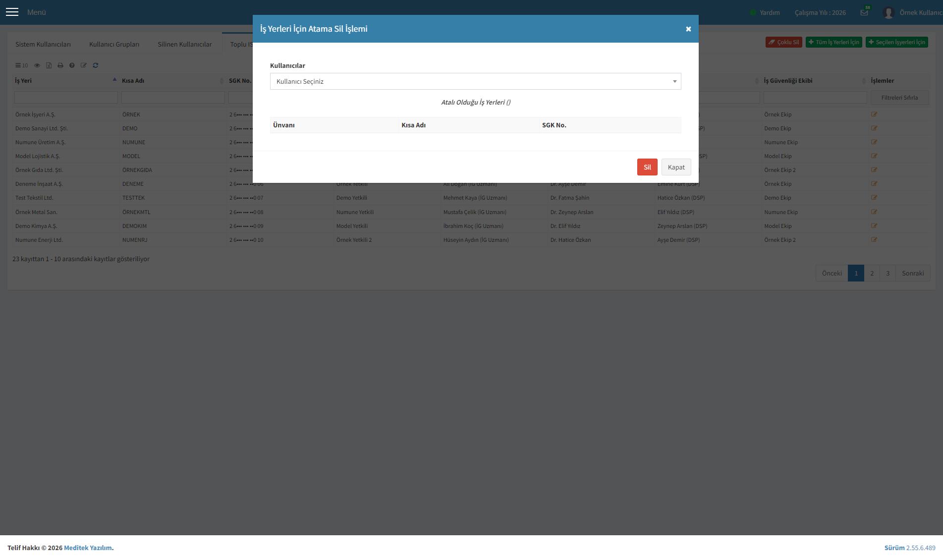Click Dr. Zeynep Arslan cell

click(572, 212)
